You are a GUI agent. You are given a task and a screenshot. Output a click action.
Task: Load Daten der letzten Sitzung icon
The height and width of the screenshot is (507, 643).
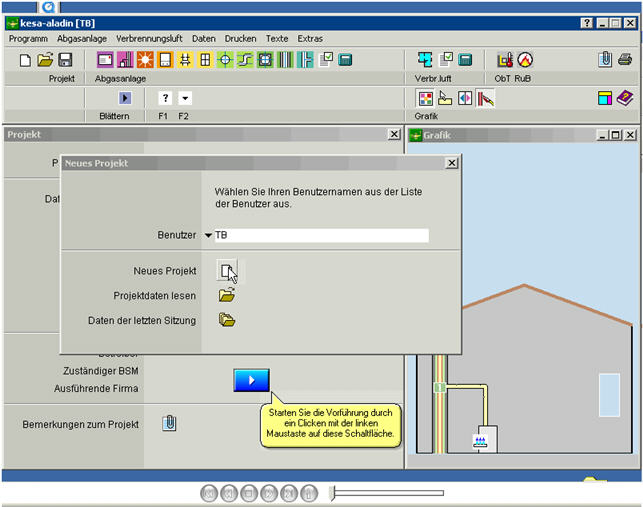[x=227, y=320]
